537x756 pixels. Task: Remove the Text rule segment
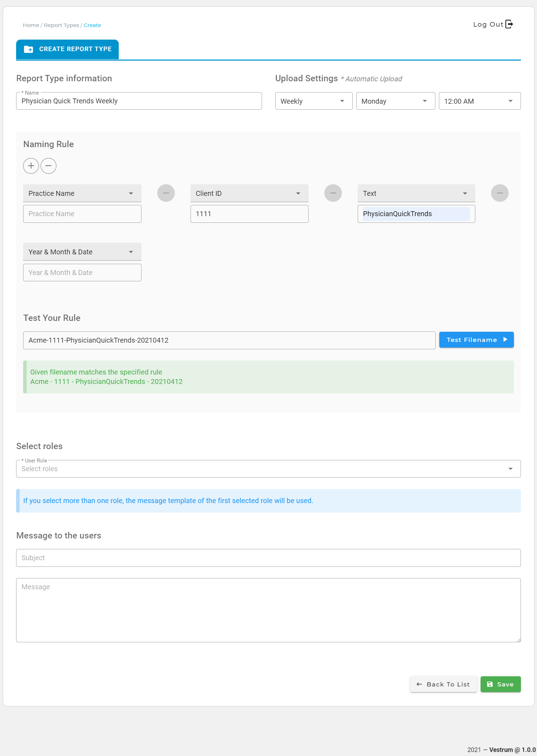pyautogui.click(x=500, y=193)
